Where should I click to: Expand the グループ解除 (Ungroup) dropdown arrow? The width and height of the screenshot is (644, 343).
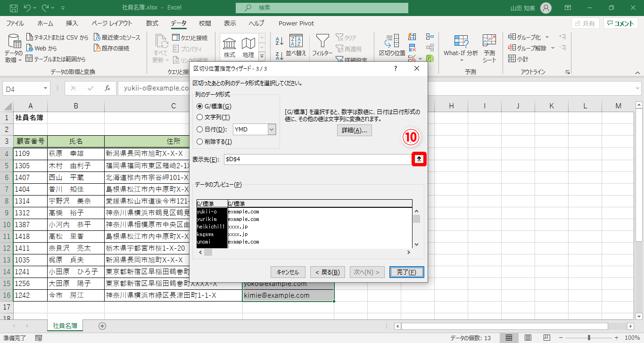[553, 48]
